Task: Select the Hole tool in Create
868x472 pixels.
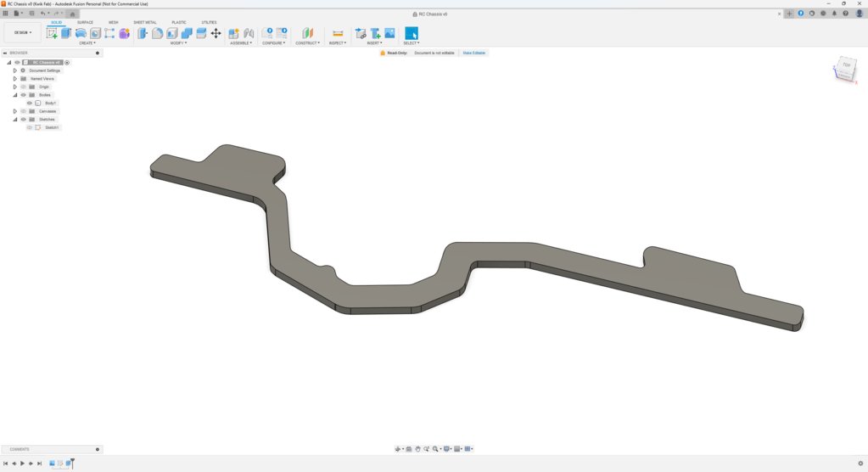Action: [x=95, y=33]
